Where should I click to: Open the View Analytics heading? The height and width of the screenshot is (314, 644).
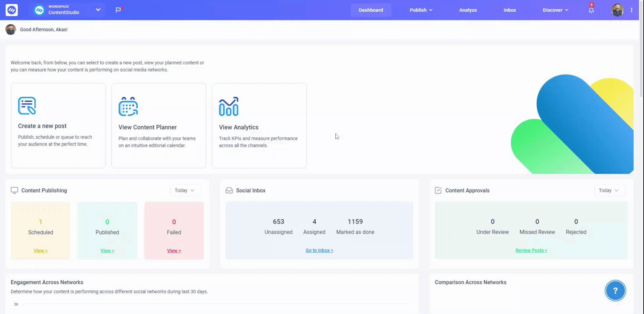click(239, 127)
